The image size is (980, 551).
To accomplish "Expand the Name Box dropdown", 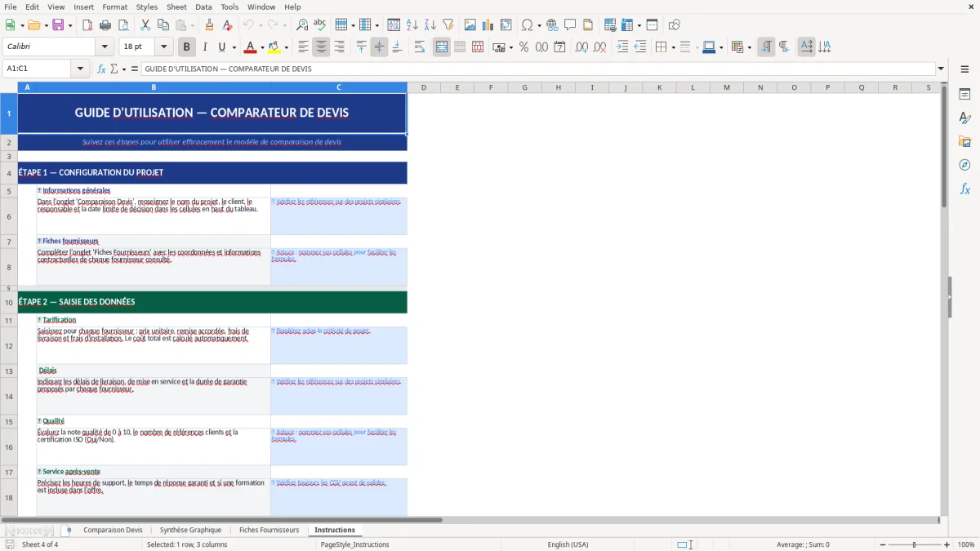I will [x=79, y=68].
